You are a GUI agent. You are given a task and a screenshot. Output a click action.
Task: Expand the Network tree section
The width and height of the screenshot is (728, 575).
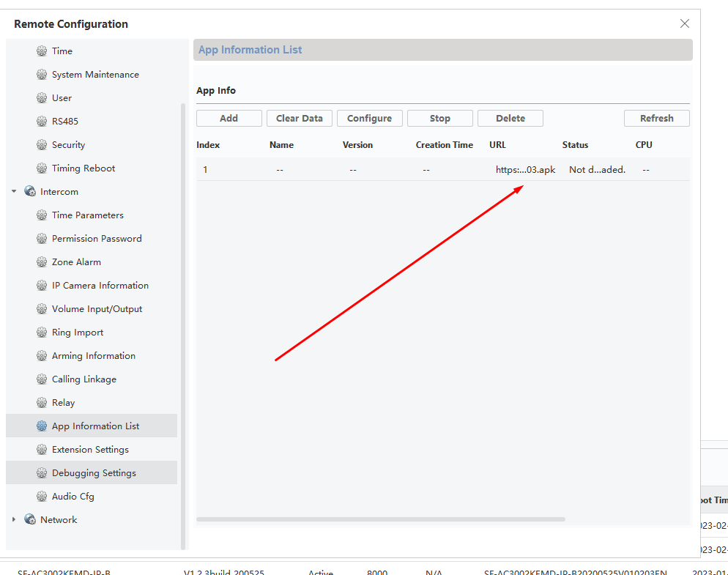coord(14,520)
